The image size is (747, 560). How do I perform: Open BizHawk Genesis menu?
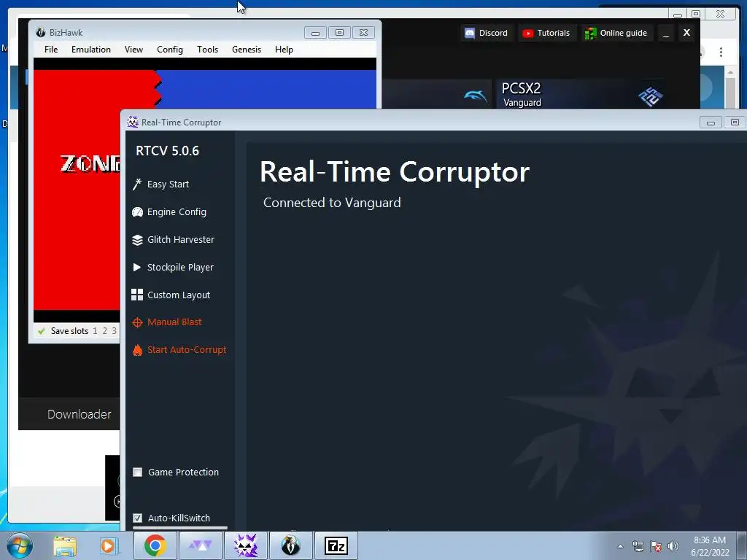[247, 50]
